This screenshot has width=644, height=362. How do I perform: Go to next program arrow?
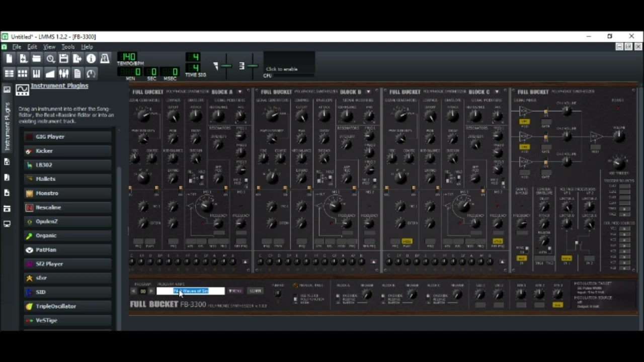(151, 291)
